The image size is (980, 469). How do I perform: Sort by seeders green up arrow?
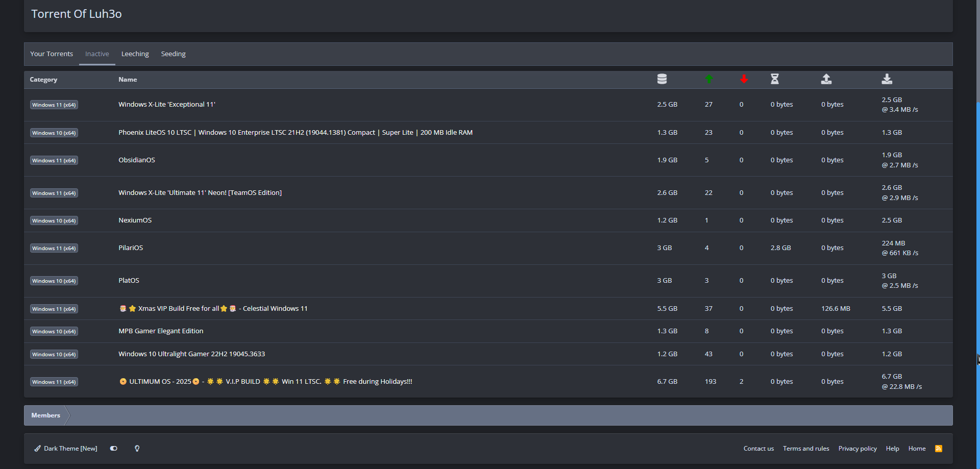click(709, 79)
